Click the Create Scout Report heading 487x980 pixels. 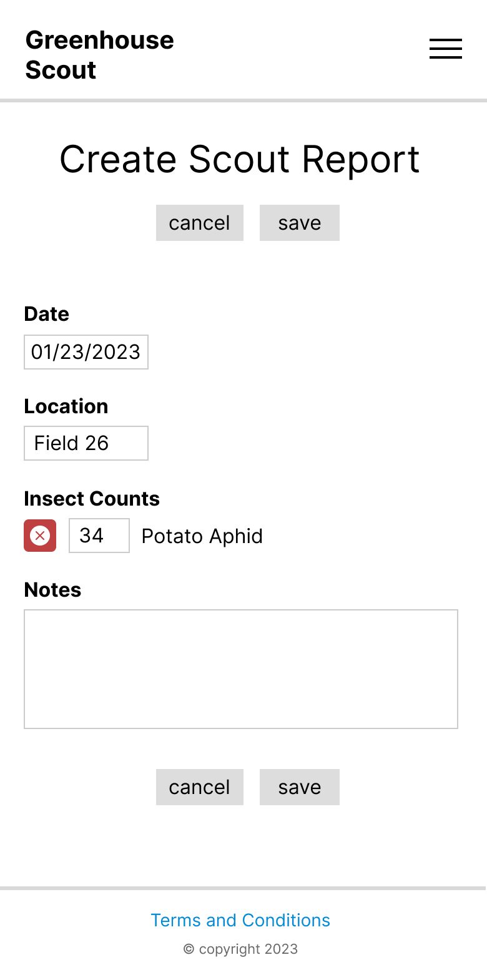click(240, 159)
